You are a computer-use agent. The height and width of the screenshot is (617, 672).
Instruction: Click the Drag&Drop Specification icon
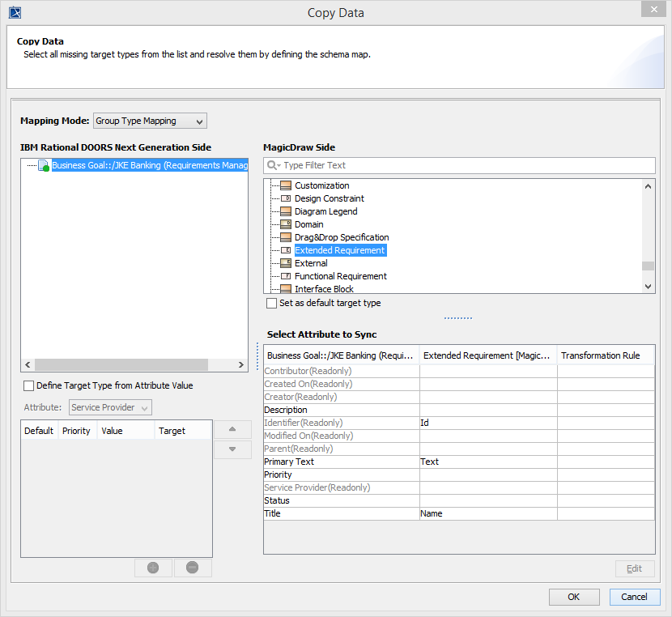pos(286,237)
